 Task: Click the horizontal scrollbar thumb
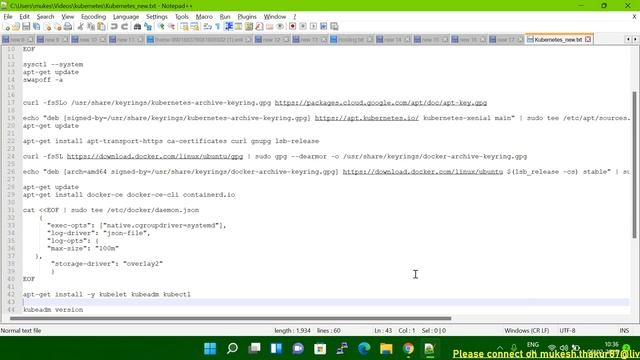(231, 318)
